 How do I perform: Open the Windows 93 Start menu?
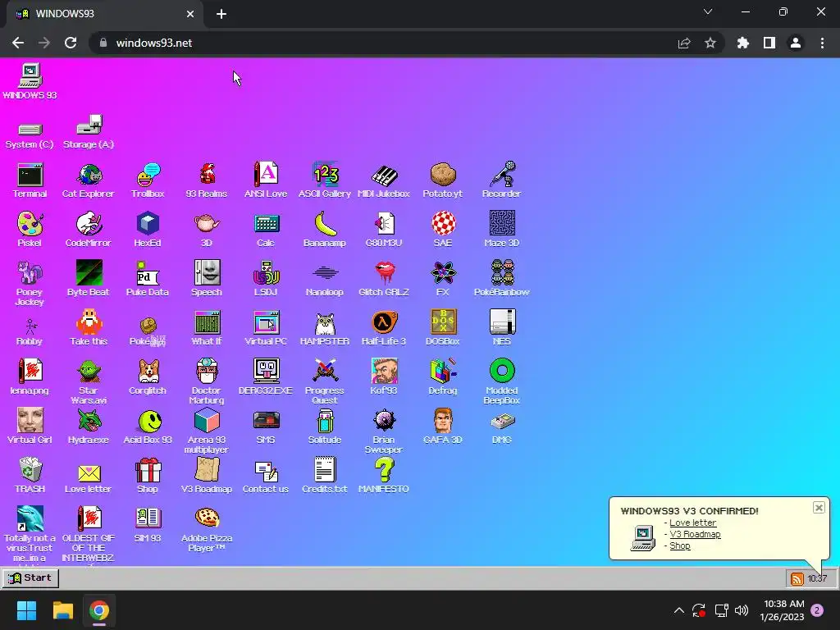(30, 578)
